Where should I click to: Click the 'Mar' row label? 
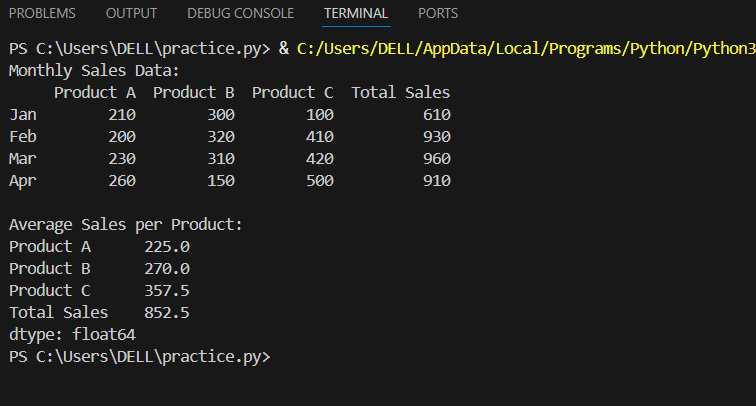click(23, 159)
